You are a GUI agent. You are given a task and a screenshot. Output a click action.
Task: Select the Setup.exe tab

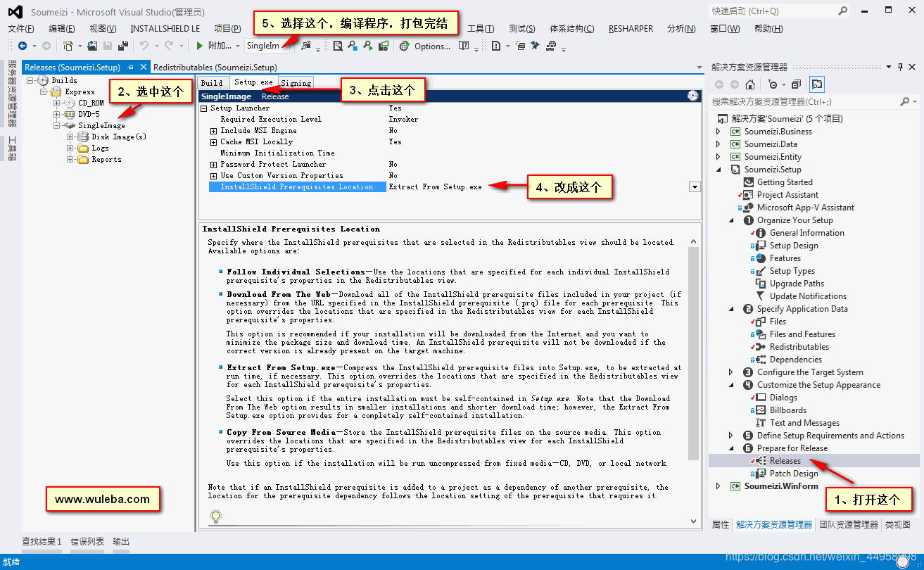tap(253, 82)
